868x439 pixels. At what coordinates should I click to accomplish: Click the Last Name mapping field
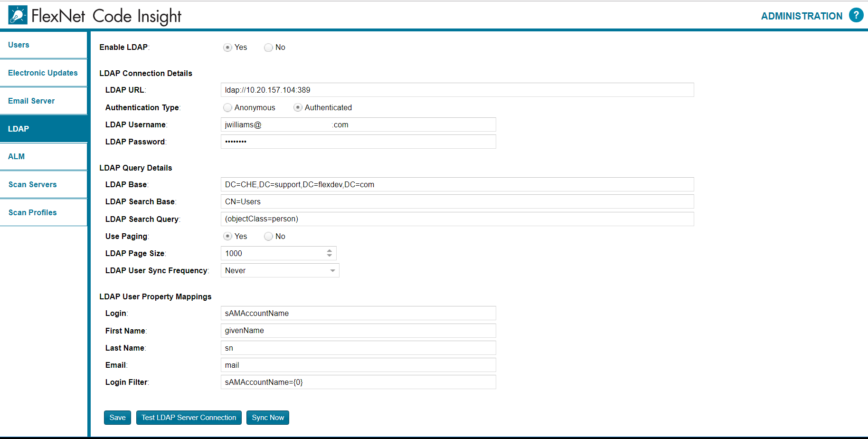click(359, 348)
